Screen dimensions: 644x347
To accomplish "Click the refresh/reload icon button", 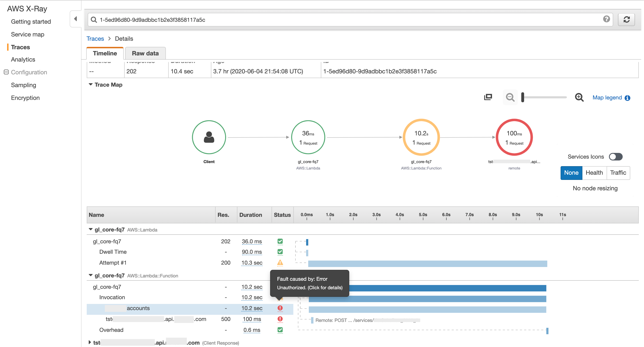I will (x=626, y=19).
